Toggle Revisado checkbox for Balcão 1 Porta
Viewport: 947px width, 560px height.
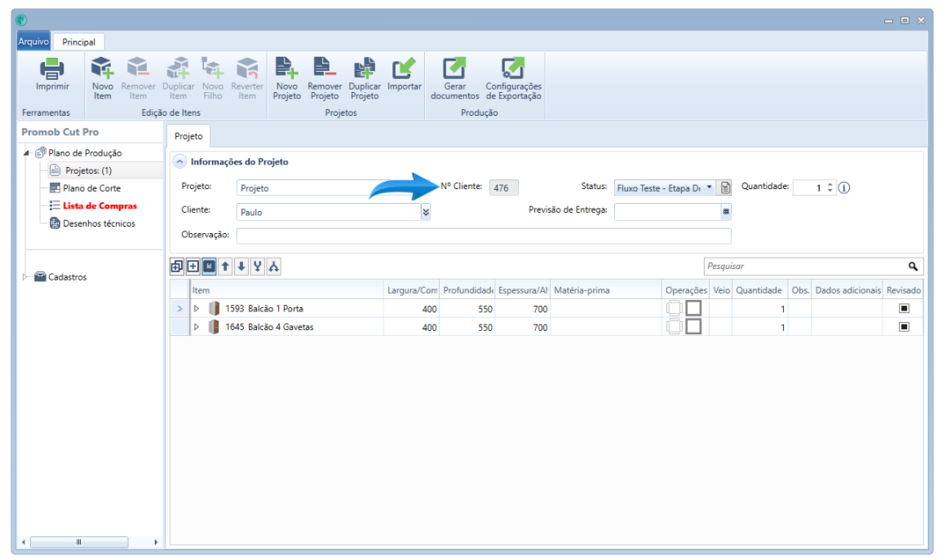(x=904, y=308)
